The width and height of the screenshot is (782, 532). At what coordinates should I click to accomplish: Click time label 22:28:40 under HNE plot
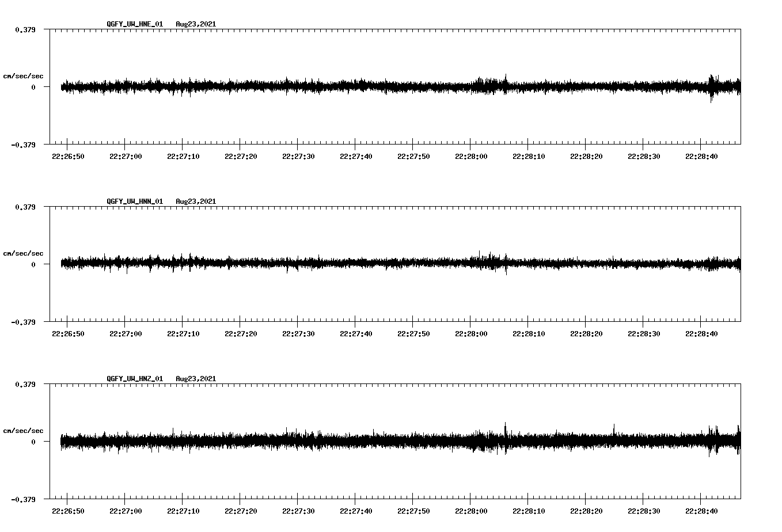click(701, 157)
